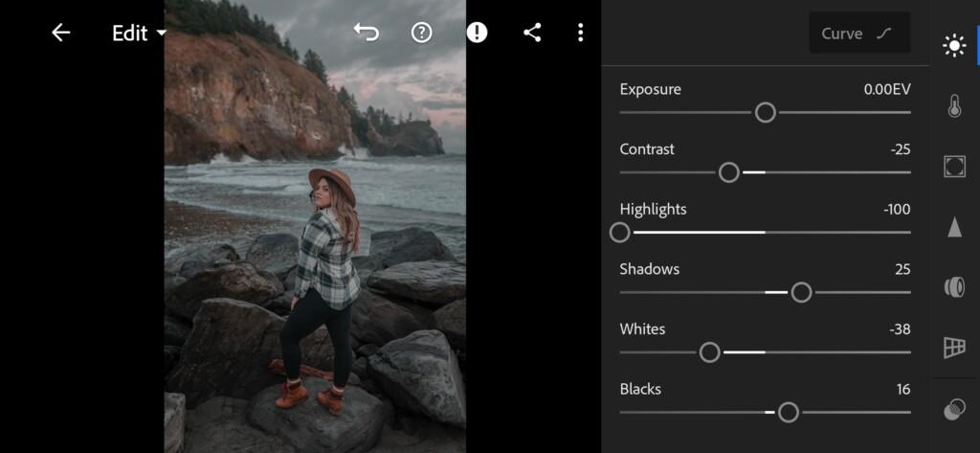Go back with the left arrow icon
980x453 pixels.
click(60, 33)
